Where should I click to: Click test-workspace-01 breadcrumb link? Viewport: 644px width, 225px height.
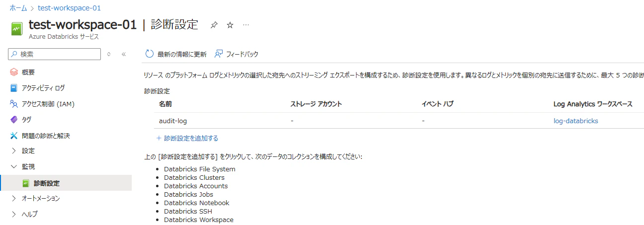point(70,8)
